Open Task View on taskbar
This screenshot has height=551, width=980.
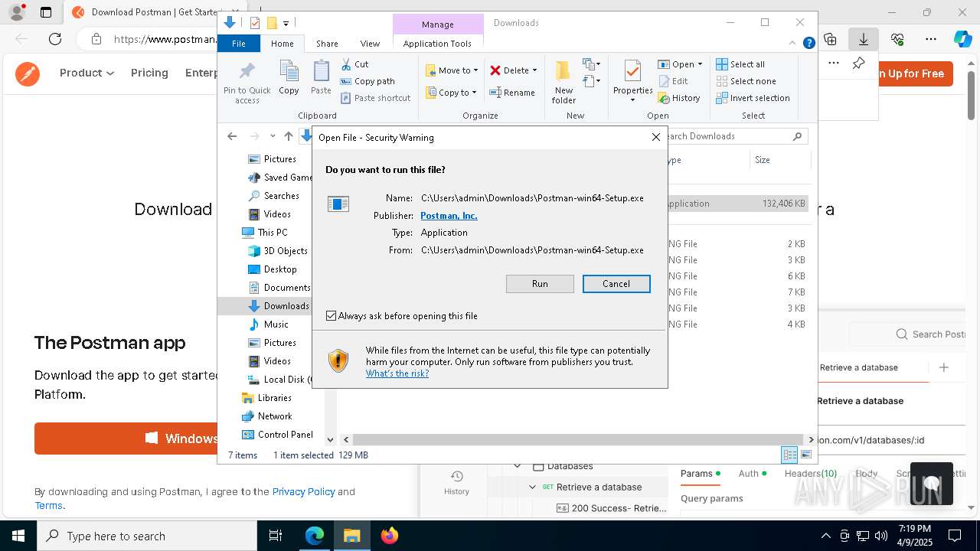coord(276,536)
